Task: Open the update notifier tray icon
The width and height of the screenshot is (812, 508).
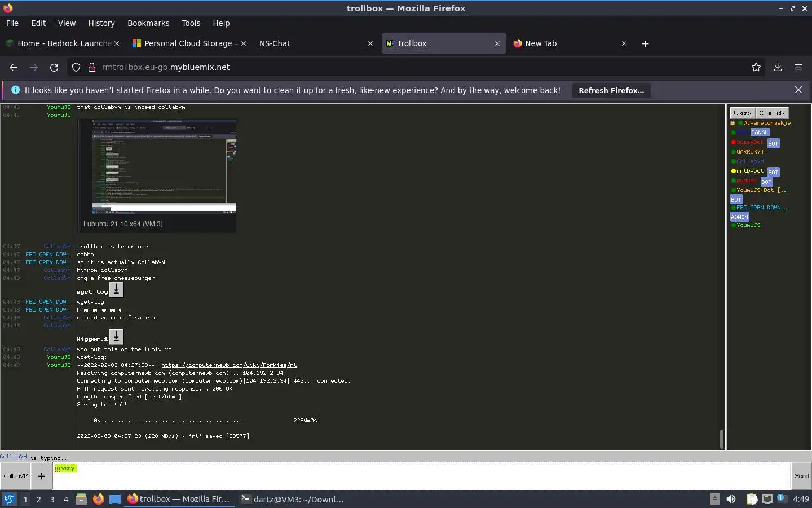Action: (781, 498)
